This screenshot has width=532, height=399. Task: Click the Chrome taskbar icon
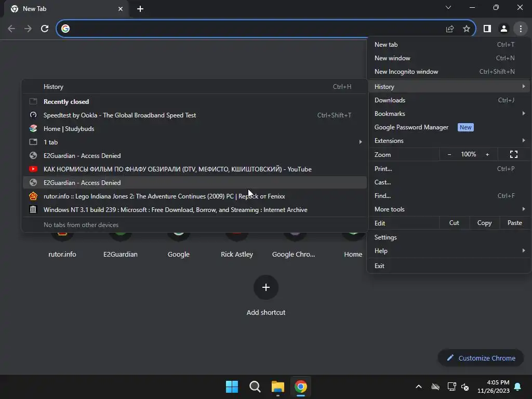[x=301, y=387]
